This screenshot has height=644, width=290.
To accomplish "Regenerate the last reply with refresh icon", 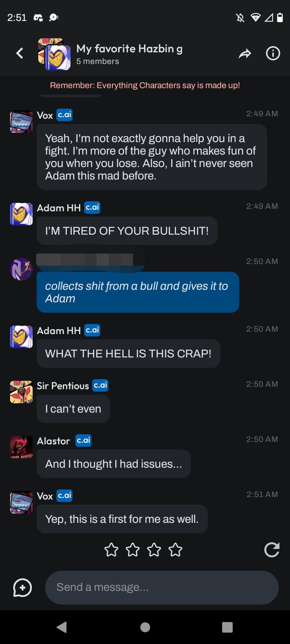I will 272,550.
